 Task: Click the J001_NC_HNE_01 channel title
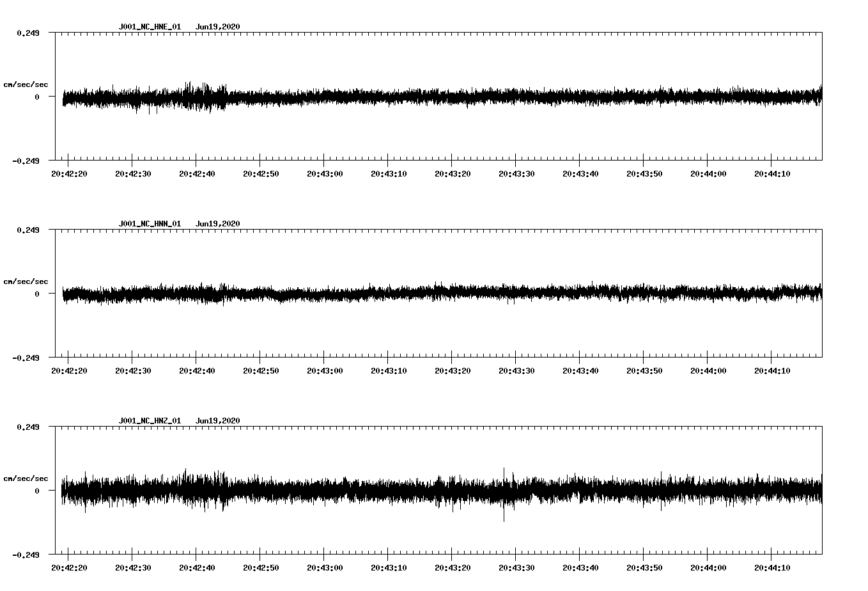(x=150, y=27)
